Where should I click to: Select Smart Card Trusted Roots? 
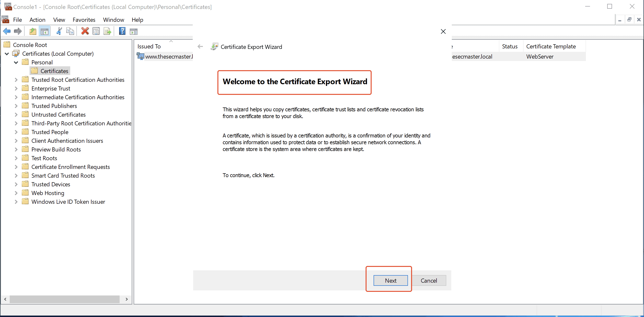[63, 175]
